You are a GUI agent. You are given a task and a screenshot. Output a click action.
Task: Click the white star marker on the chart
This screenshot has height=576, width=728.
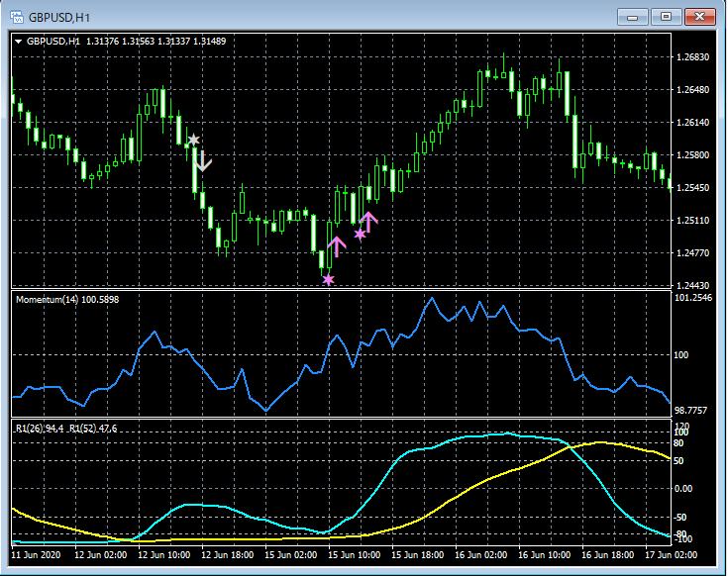tap(193, 141)
